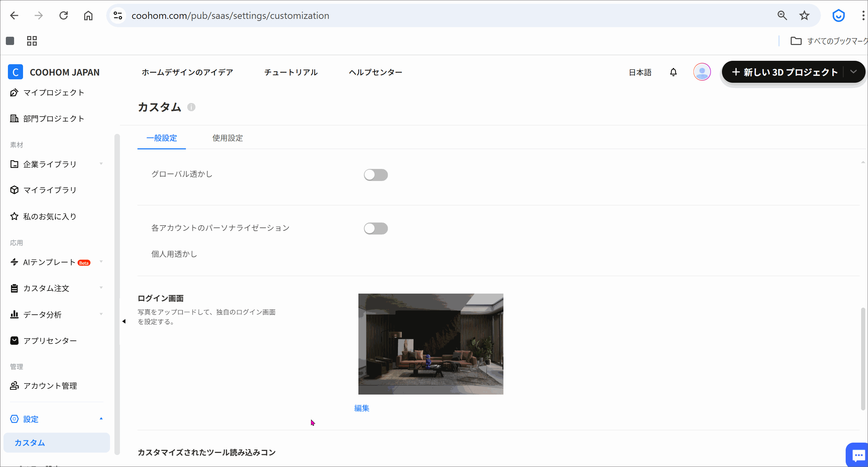This screenshot has width=868, height=467.
Task: Reload the page with the refresh icon
Action: tap(64, 15)
